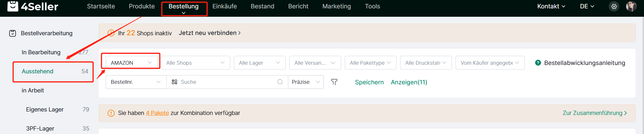The image size is (644, 134).
Task: Open the Bestellung menu
Action: pos(184,6)
